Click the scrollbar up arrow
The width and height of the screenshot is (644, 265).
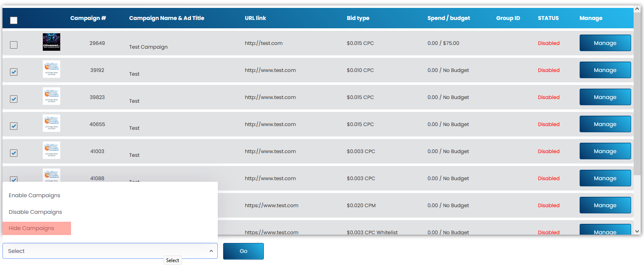(637, 8)
